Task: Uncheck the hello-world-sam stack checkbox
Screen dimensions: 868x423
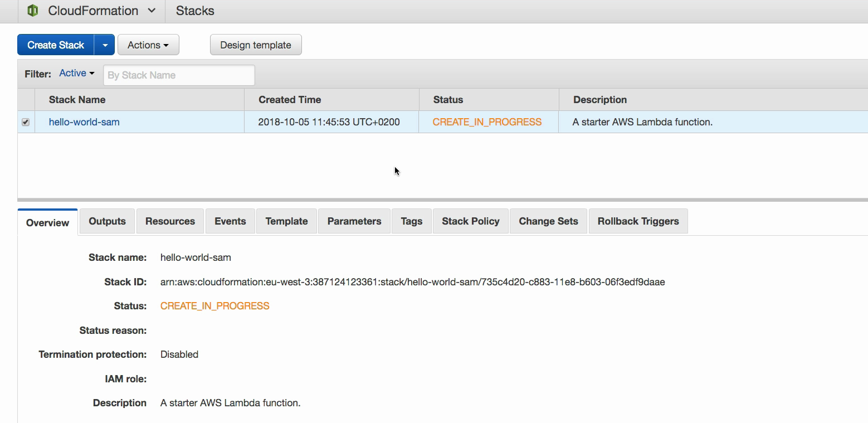Action: [26, 122]
